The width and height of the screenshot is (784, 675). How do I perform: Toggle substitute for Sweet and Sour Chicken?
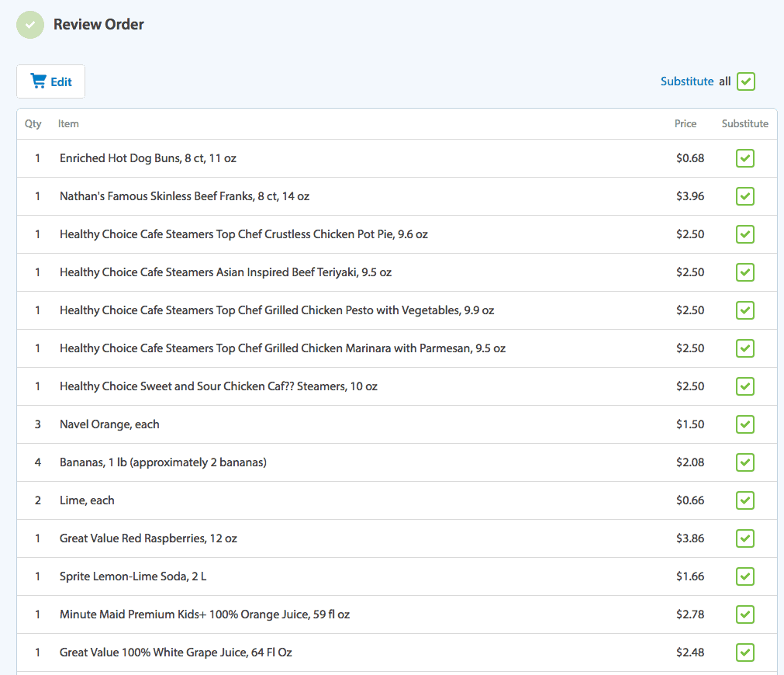click(744, 386)
